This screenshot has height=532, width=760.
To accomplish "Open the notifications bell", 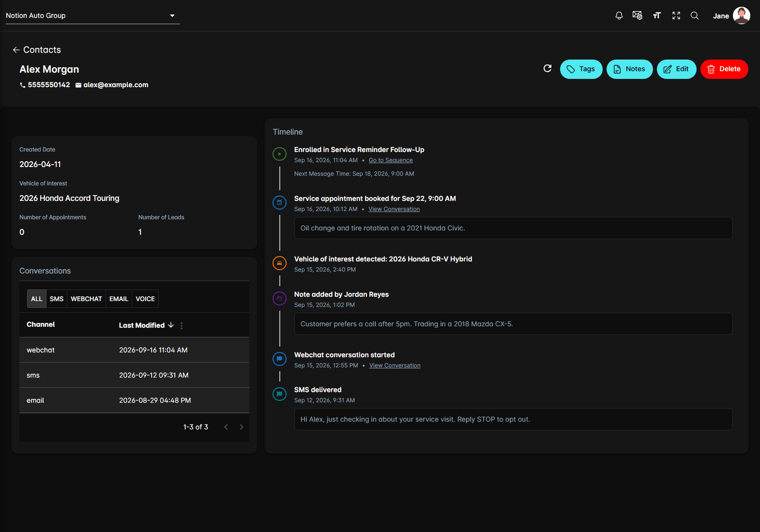I will click(x=619, y=15).
